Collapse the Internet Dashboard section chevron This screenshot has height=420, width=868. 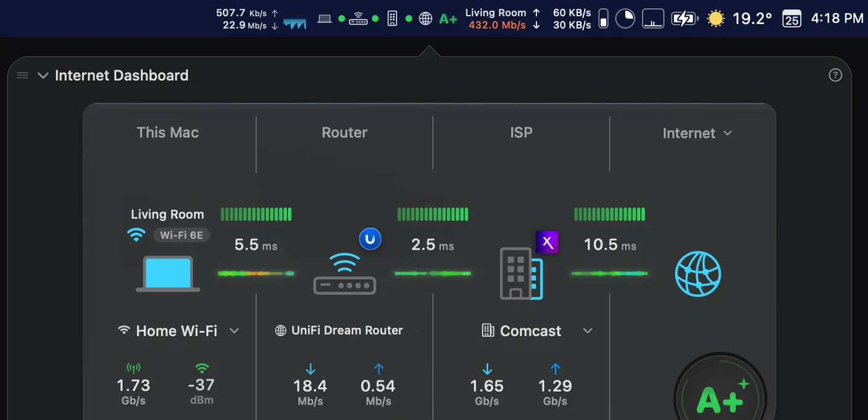pos(43,75)
